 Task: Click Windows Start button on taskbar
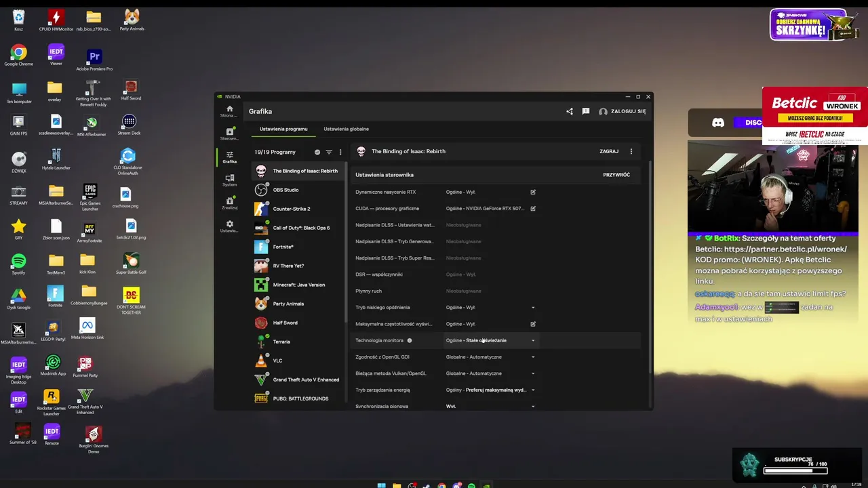381,485
